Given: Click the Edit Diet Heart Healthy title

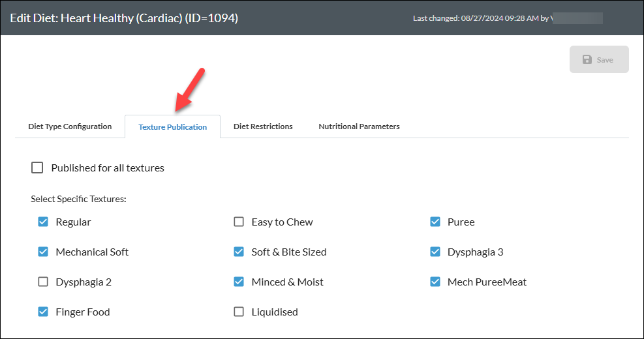Looking at the screenshot, I should tap(124, 18).
